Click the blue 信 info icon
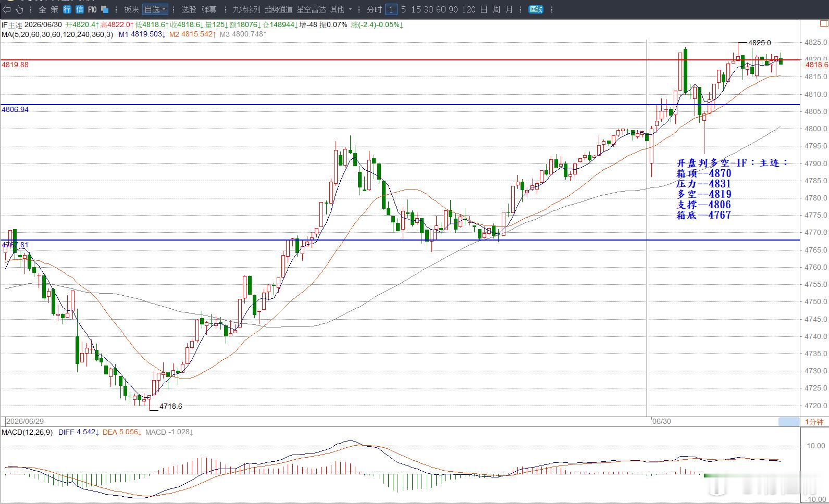 pyautogui.click(x=80, y=9)
